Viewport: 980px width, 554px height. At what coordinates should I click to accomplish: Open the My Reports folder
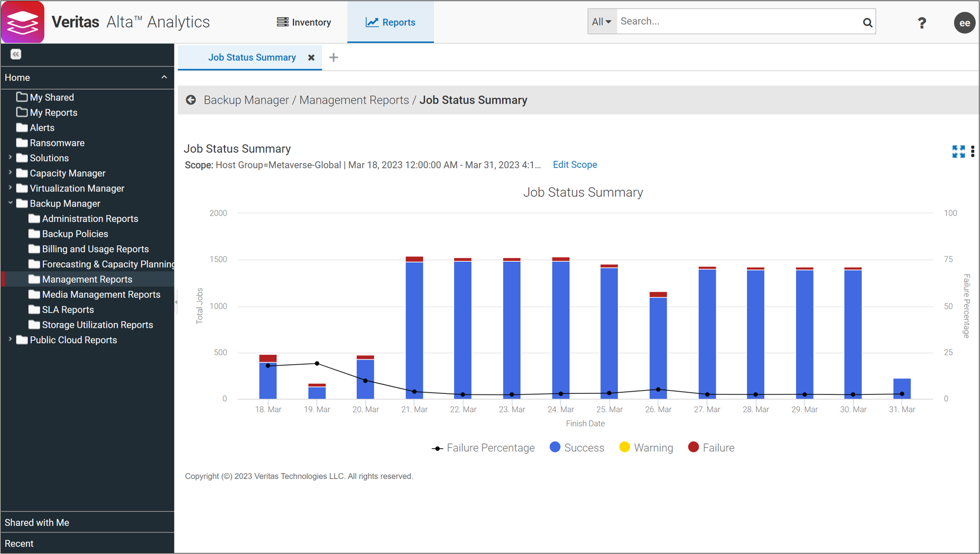[47, 113]
